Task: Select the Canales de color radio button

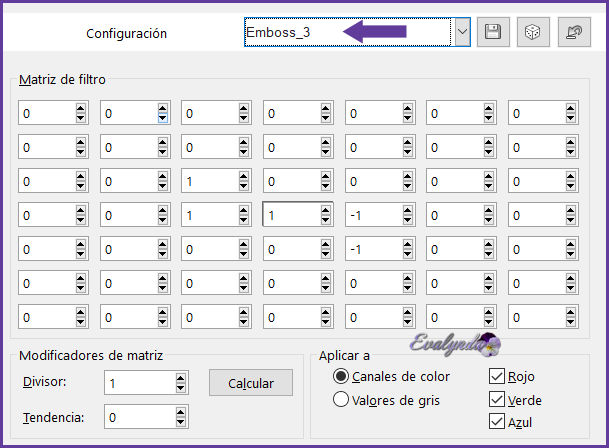Action: 341,377
